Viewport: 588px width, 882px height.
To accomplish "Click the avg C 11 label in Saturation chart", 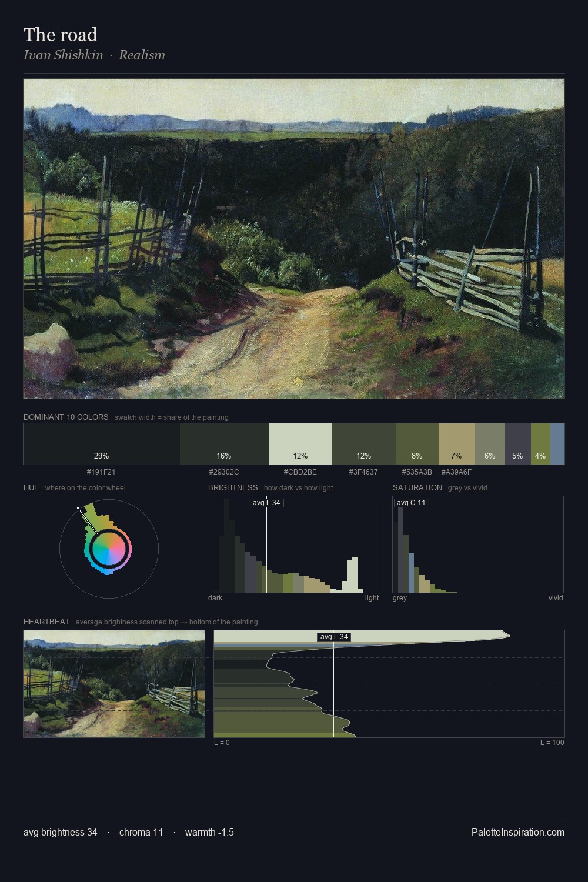I will 411,503.
